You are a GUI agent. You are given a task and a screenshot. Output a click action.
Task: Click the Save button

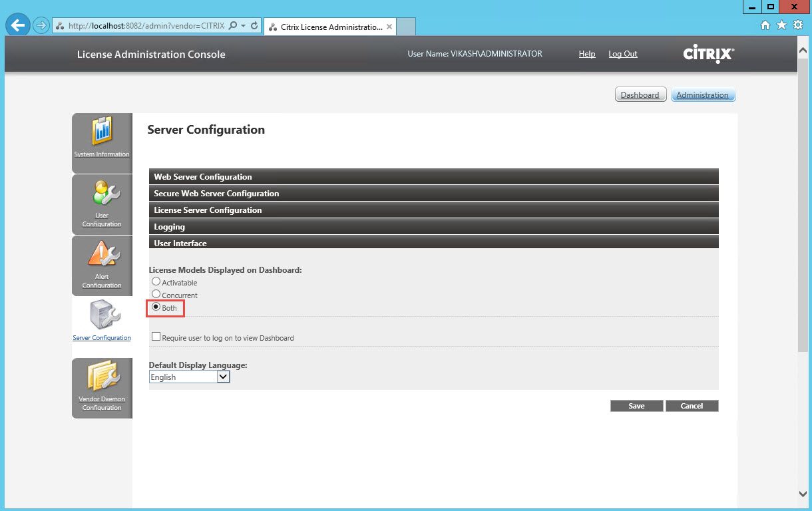click(636, 406)
